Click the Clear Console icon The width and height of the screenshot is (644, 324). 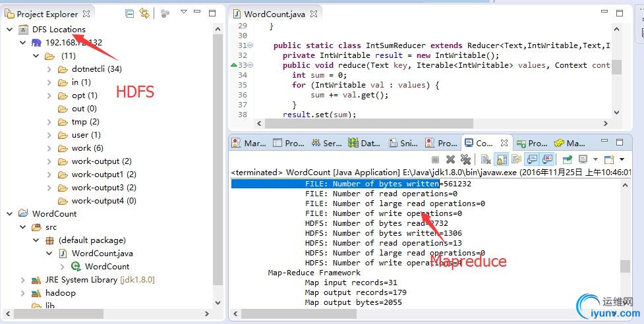tap(486, 159)
